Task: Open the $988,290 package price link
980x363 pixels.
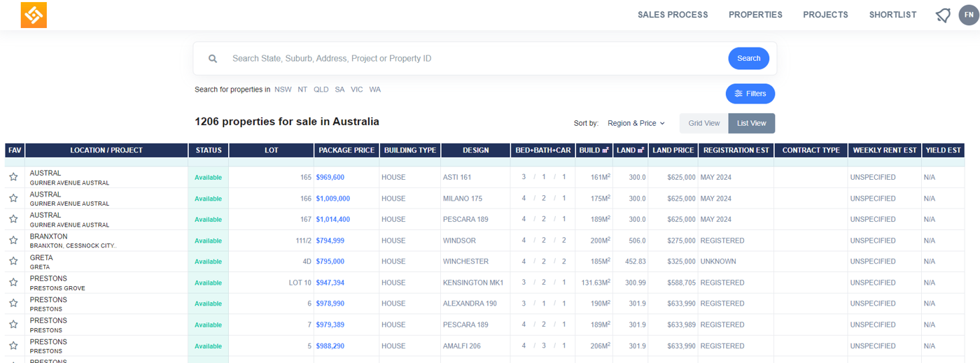Action: pyautogui.click(x=330, y=346)
